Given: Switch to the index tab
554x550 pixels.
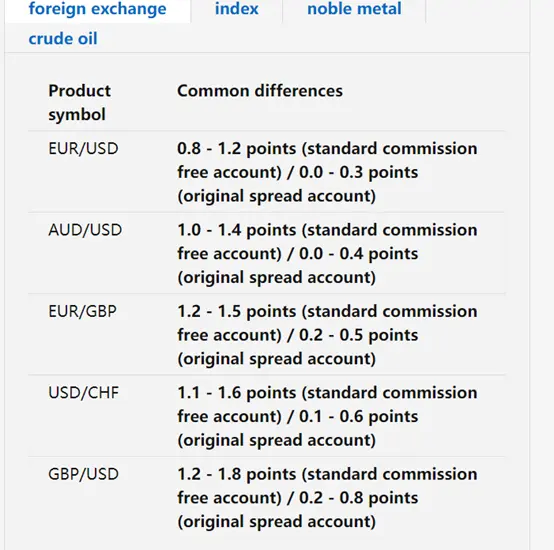Looking at the screenshot, I should click(237, 9).
